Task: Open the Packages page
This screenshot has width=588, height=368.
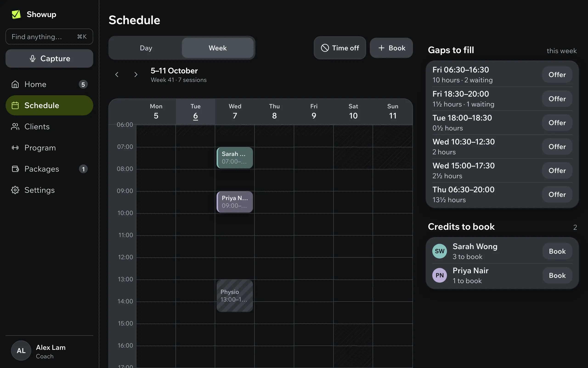Action: [49, 169]
